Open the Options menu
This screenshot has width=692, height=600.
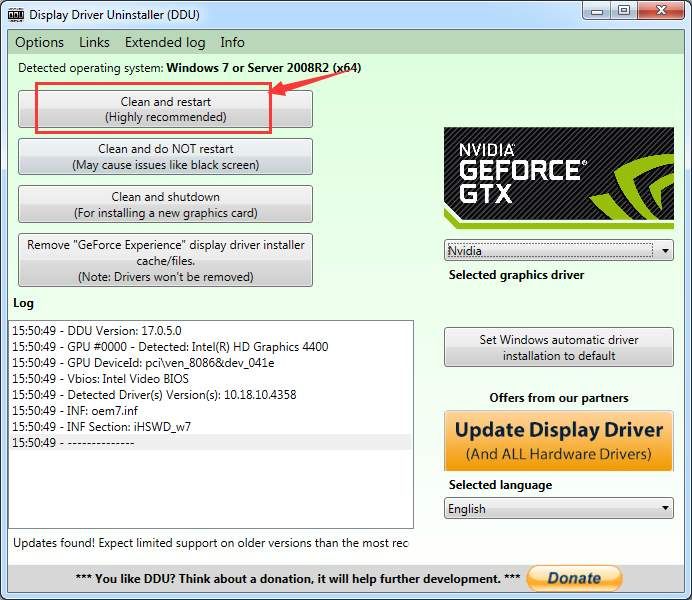tap(39, 42)
